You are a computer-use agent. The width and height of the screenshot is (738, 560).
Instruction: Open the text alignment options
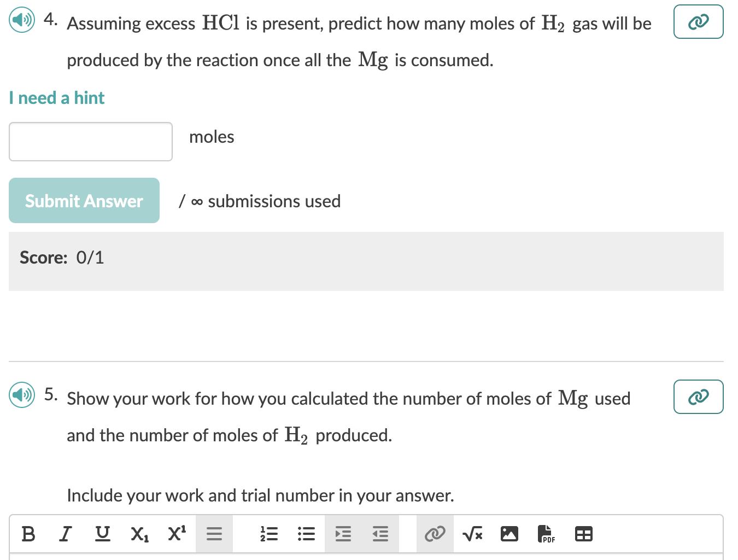click(x=214, y=534)
